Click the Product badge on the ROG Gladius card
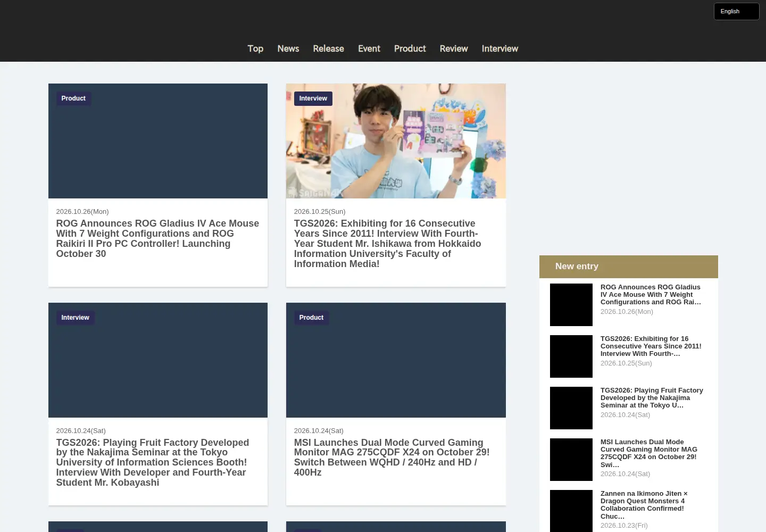 (73, 98)
